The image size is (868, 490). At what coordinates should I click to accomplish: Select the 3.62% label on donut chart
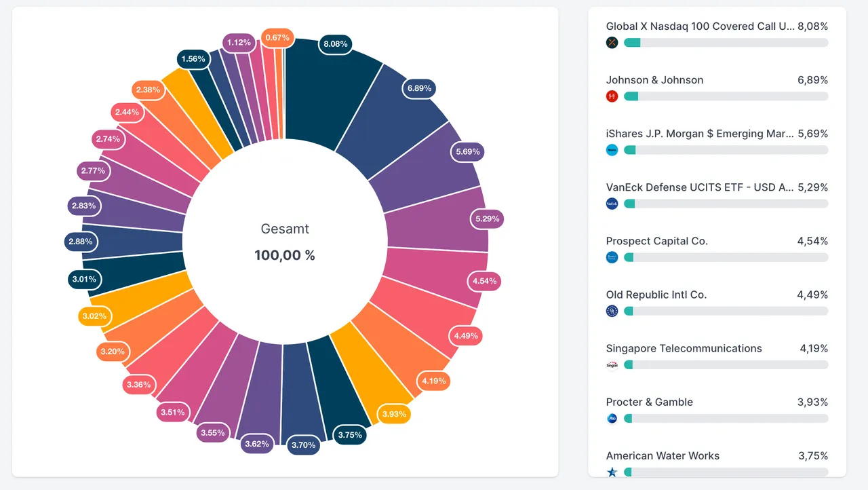[x=257, y=445]
